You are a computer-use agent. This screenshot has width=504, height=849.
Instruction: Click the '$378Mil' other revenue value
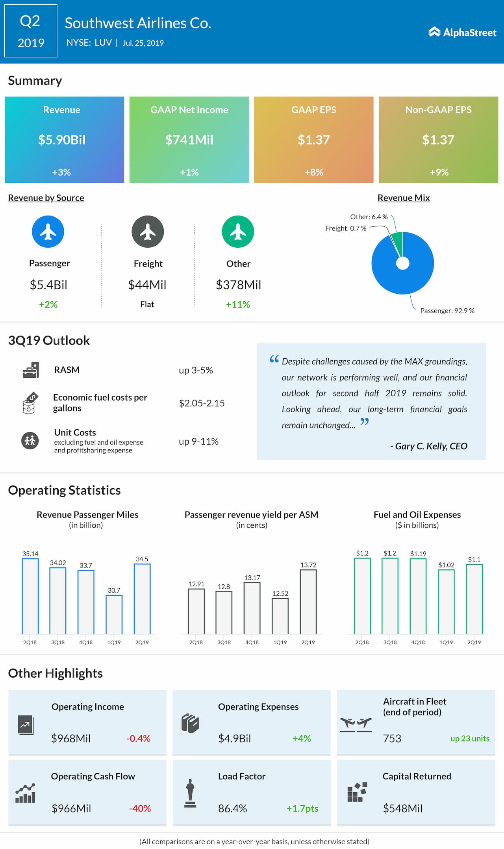[x=238, y=285]
